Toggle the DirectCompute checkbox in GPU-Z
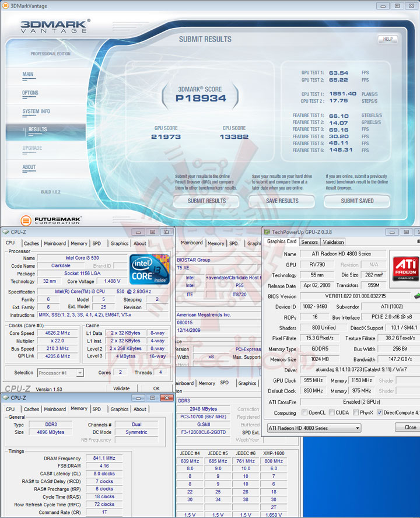 pyautogui.click(x=380, y=412)
